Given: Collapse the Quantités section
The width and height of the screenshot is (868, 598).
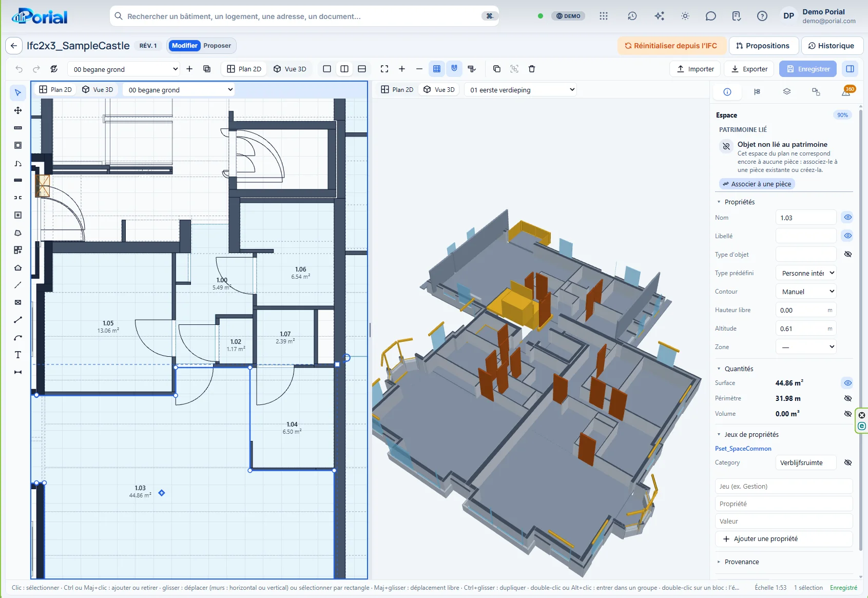Looking at the screenshot, I should coord(735,369).
